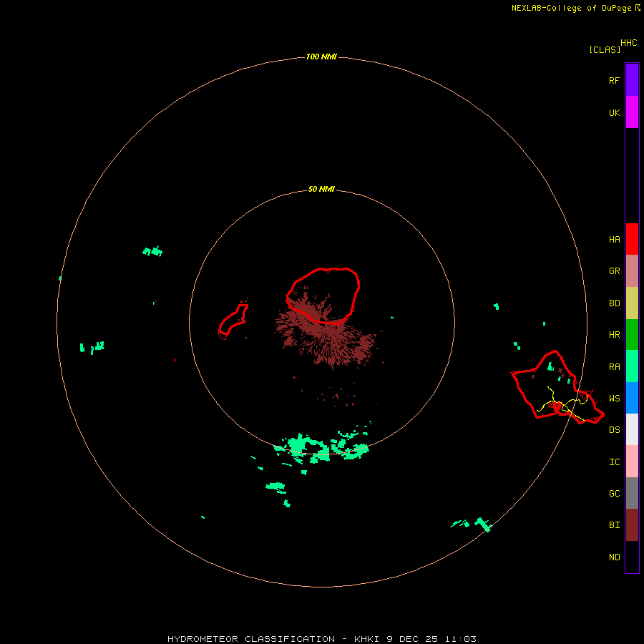Click the '50 NMI' range ring label
This screenshot has height=644, width=644.
(321, 189)
